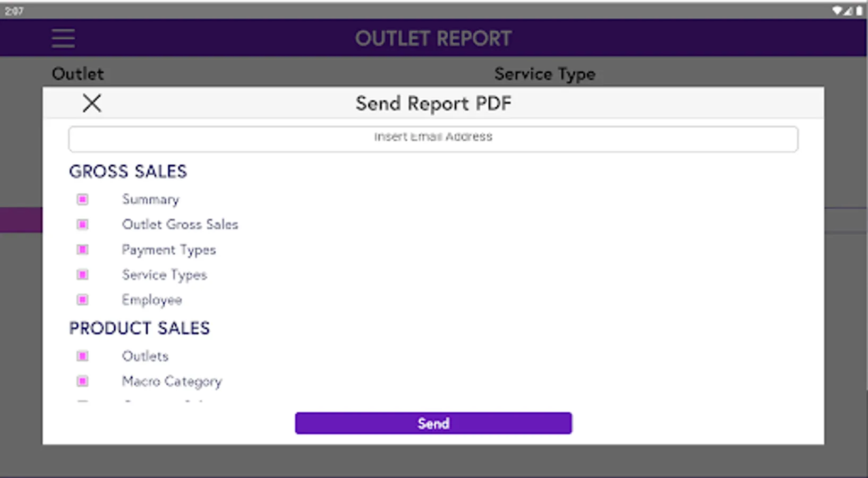
Task: Uncheck the Summary checkbox
Action: [x=82, y=199]
